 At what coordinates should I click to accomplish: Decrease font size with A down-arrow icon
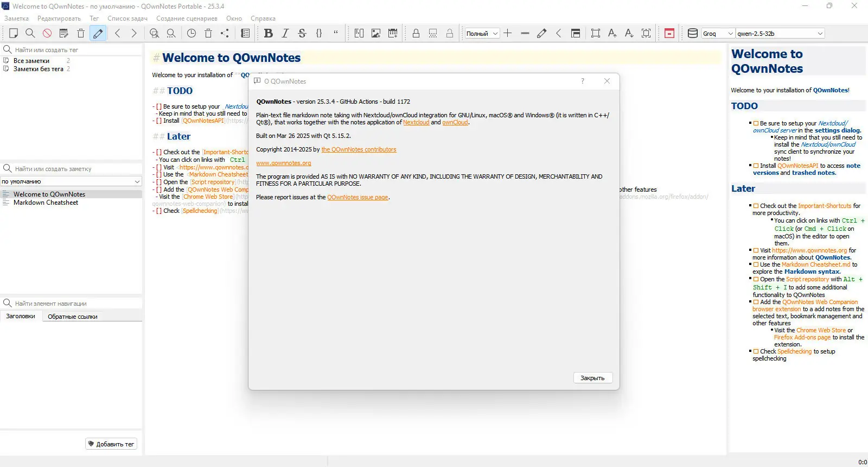tap(629, 34)
